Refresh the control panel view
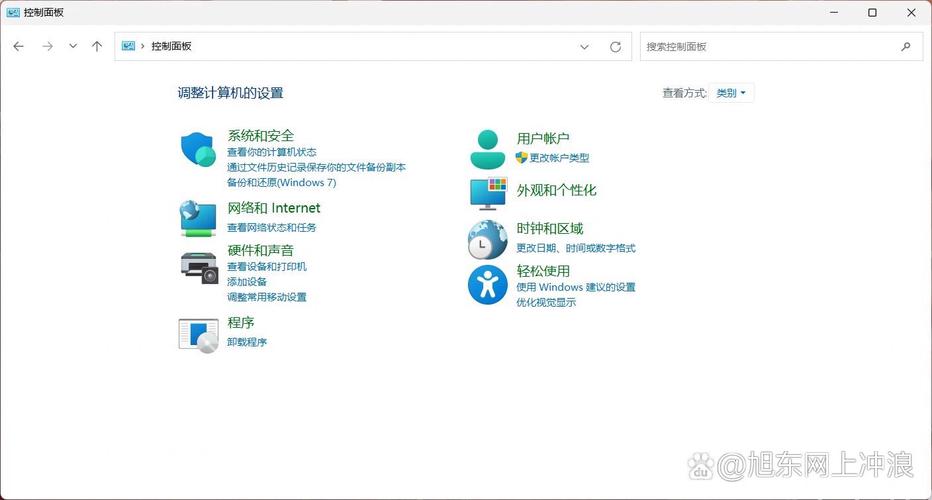Viewport: 932px width, 500px height. (615, 46)
